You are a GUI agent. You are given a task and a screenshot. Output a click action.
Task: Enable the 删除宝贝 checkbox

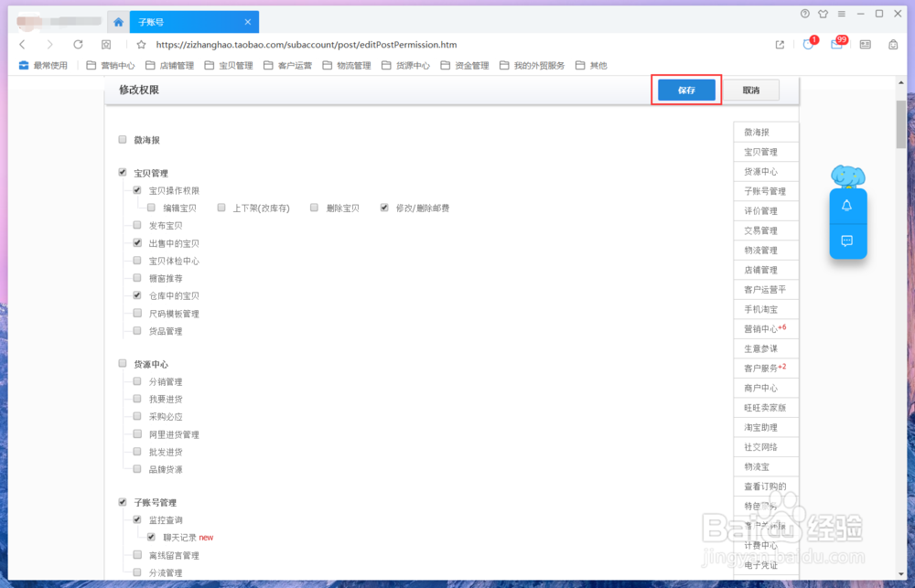click(314, 207)
